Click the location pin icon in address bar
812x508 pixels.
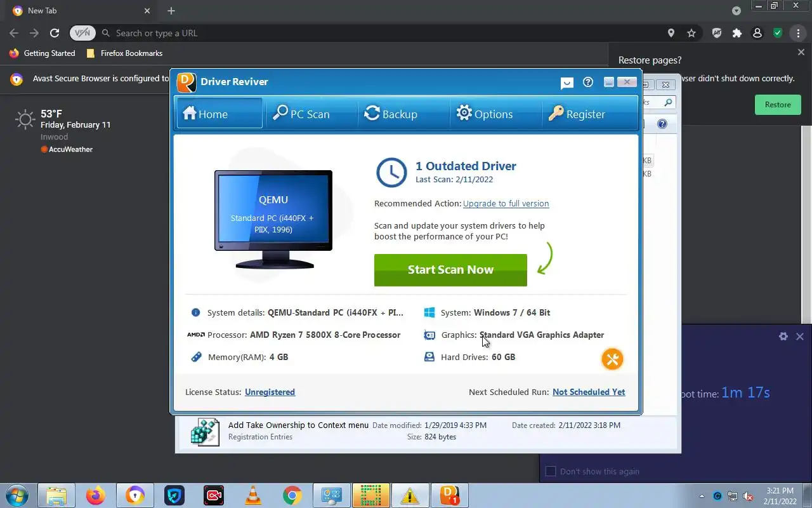(x=671, y=33)
